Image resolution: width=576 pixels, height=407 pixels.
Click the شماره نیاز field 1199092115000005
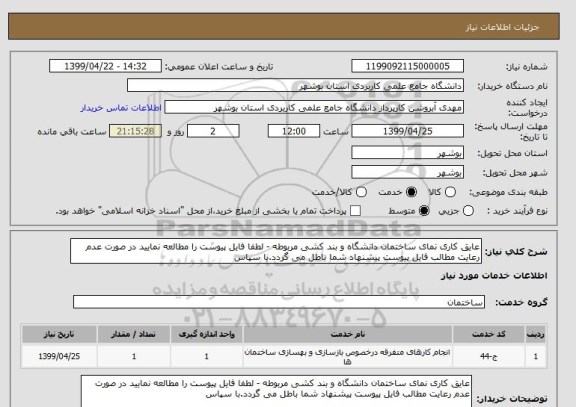pyautogui.click(x=407, y=66)
